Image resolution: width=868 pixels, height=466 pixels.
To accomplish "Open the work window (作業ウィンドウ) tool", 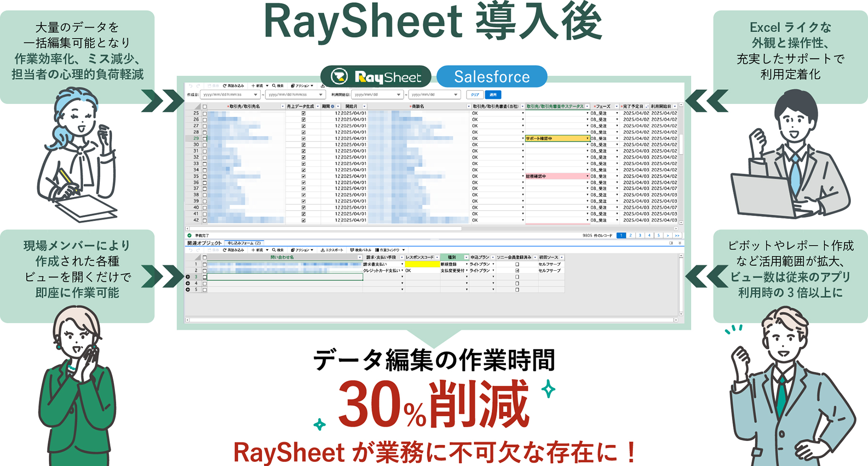I will (387, 250).
